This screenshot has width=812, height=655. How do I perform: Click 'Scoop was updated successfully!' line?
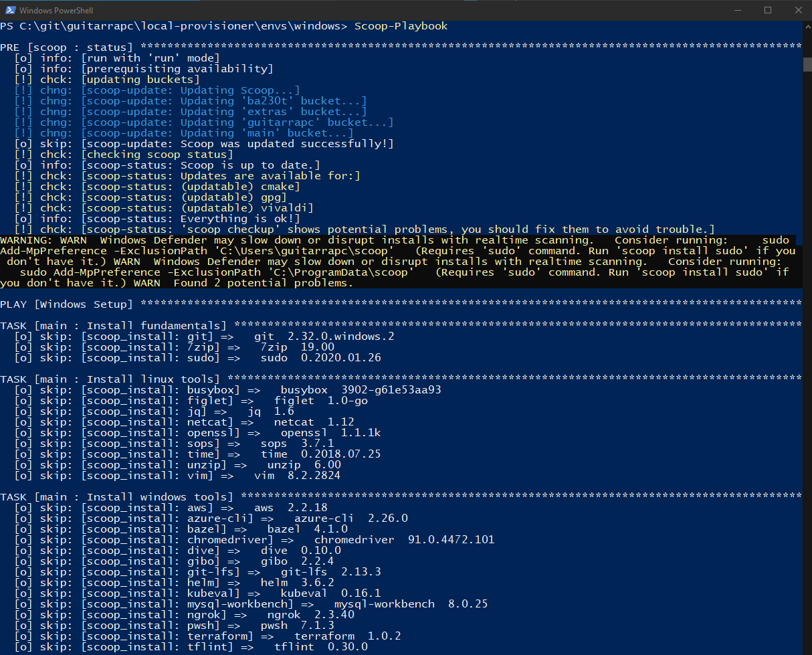(x=204, y=144)
